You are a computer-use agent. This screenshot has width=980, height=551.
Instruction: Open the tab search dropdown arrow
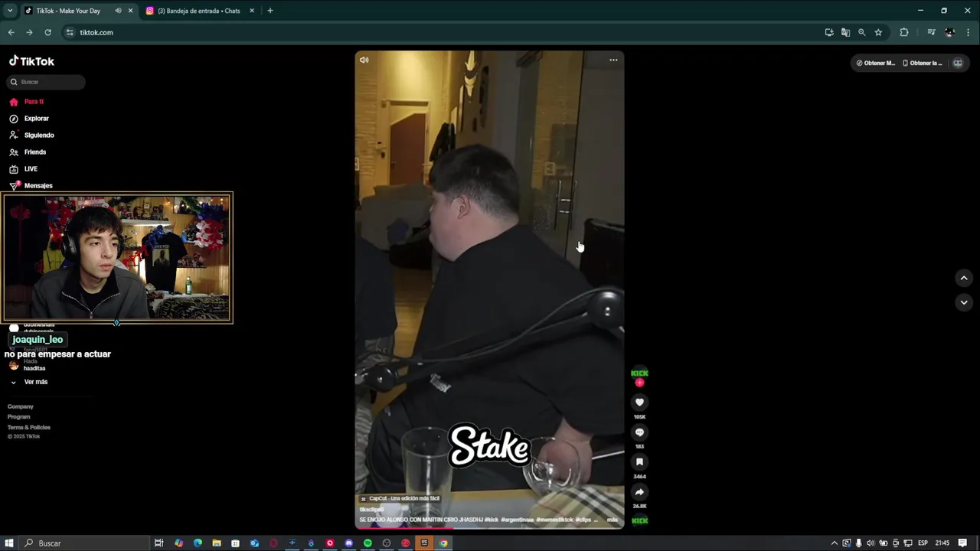coord(10,11)
